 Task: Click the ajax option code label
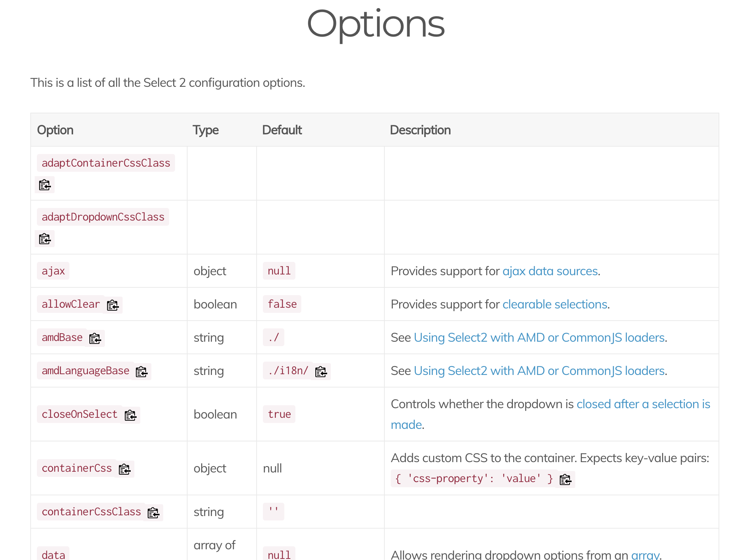(x=53, y=271)
